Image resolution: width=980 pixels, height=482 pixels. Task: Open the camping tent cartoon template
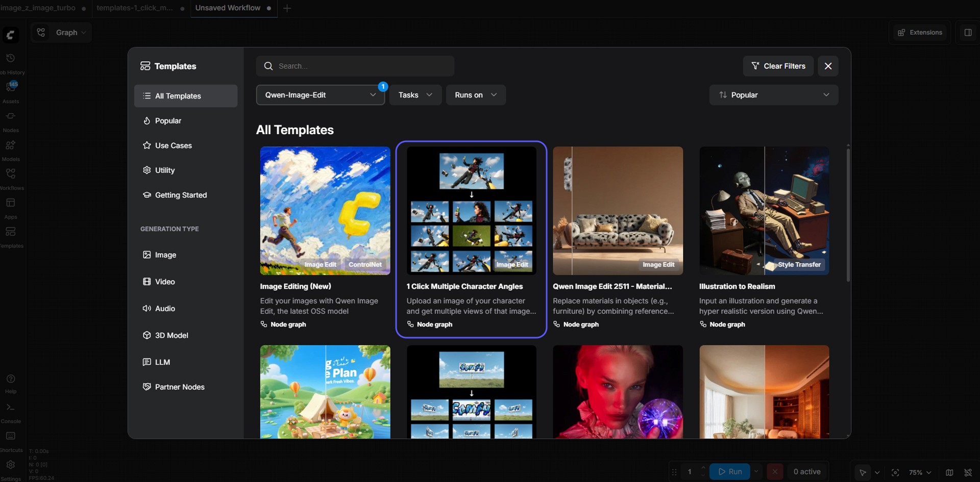pyautogui.click(x=325, y=392)
